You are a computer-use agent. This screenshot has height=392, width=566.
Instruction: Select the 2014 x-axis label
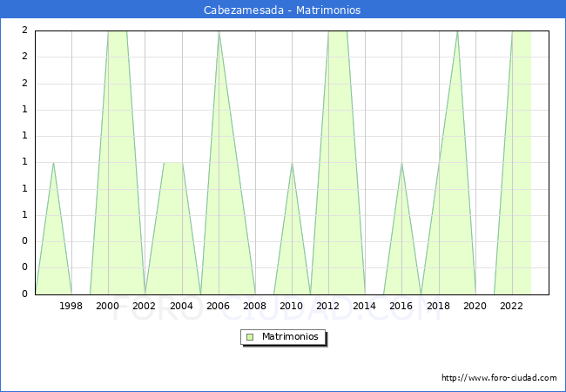[365, 306]
